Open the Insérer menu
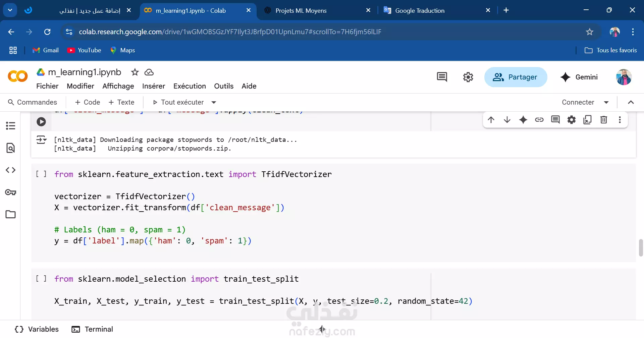This screenshot has height=338, width=644. pos(154,86)
